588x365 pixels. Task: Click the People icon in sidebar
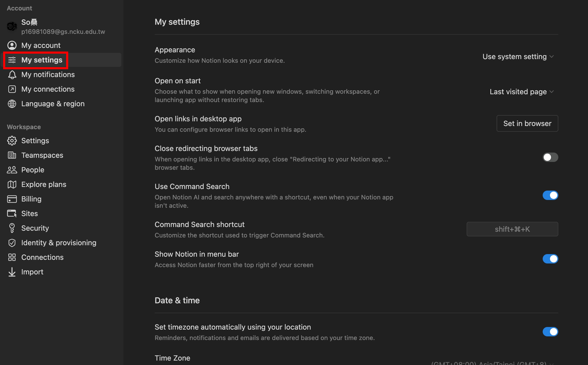pos(12,170)
